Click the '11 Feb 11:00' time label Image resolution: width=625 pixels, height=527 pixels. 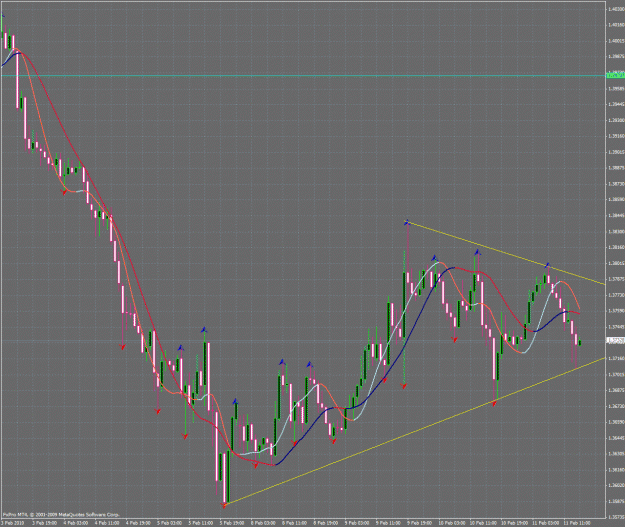click(x=577, y=523)
